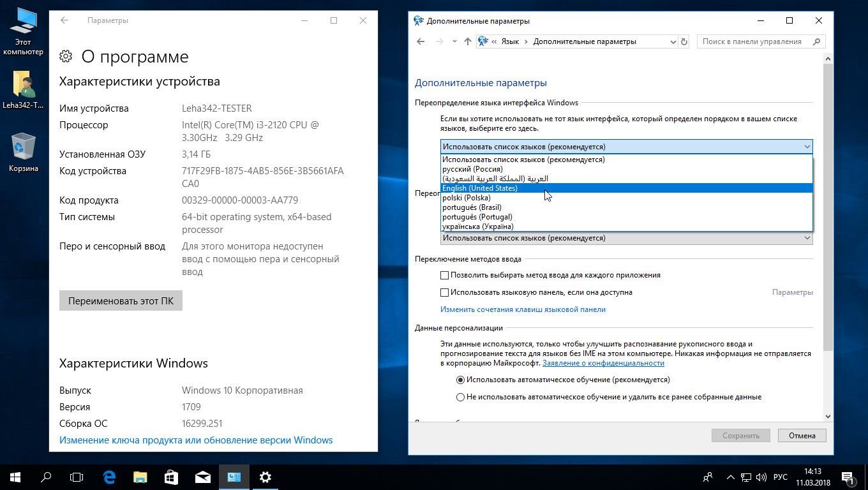Click the refresh icon next to address bar

click(x=684, y=41)
